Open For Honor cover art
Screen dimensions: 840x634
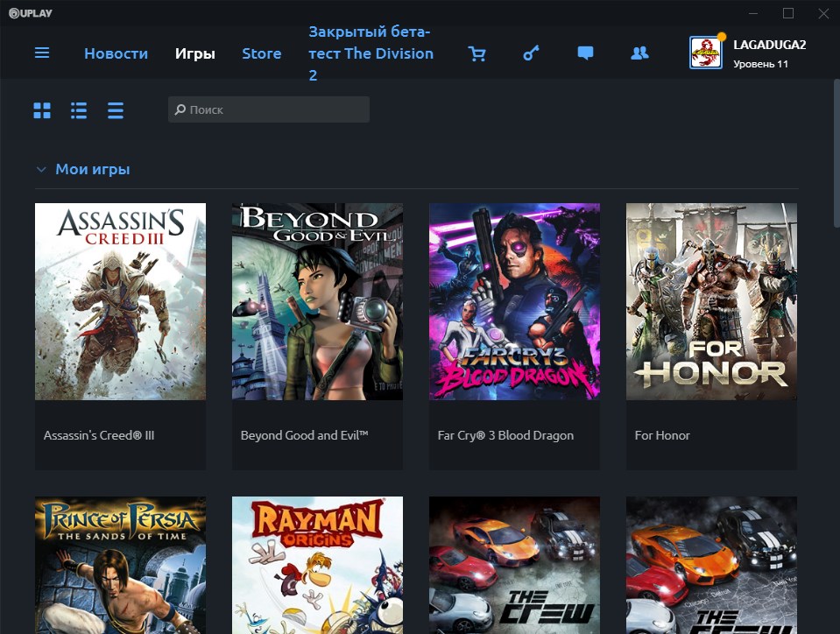tap(711, 301)
